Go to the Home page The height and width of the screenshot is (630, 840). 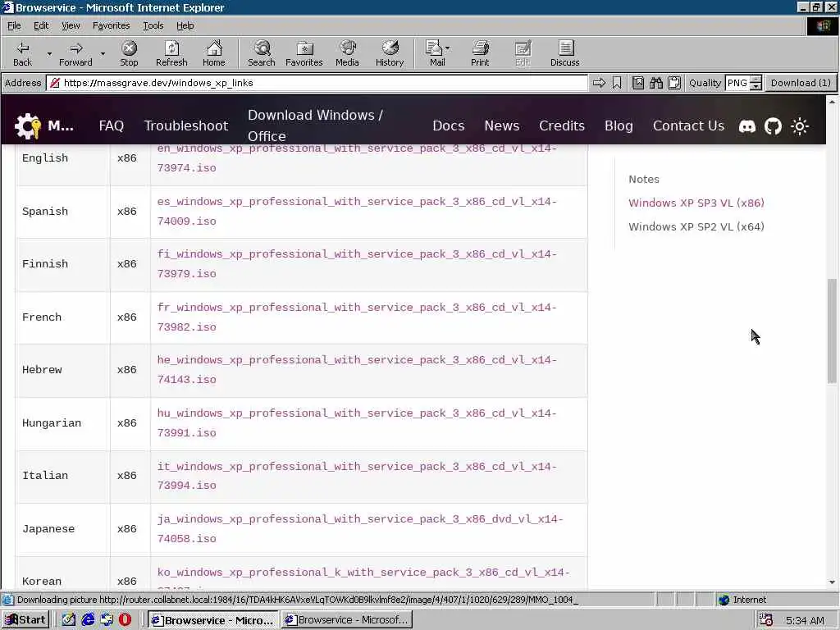pyautogui.click(x=214, y=53)
